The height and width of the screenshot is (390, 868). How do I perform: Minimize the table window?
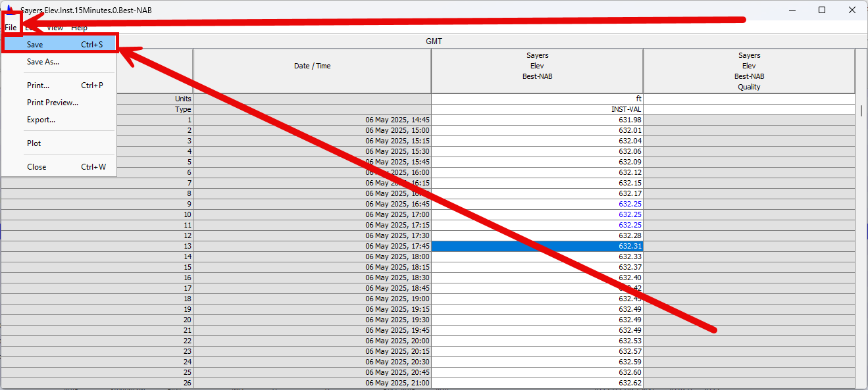pyautogui.click(x=792, y=10)
